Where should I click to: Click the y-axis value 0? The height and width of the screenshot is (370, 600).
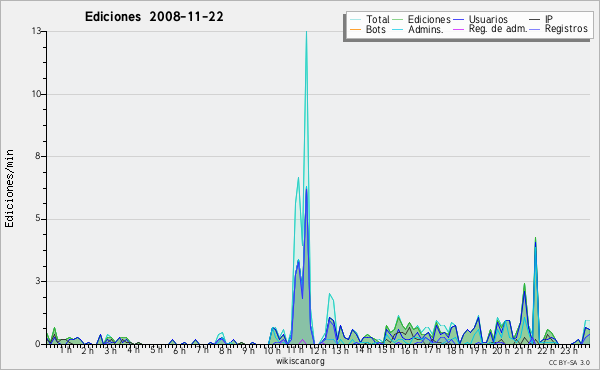pyautogui.click(x=38, y=344)
